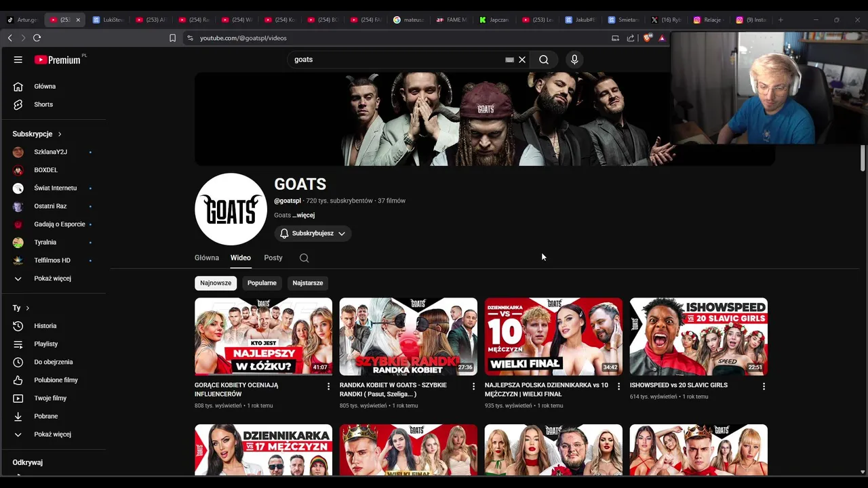Clear the search field text
Screen dimensions: 868x488
click(x=522, y=60)
